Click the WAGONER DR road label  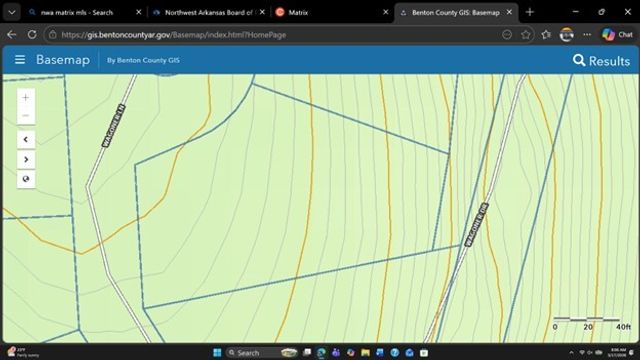pyautogui.click(x=476, y=225)
